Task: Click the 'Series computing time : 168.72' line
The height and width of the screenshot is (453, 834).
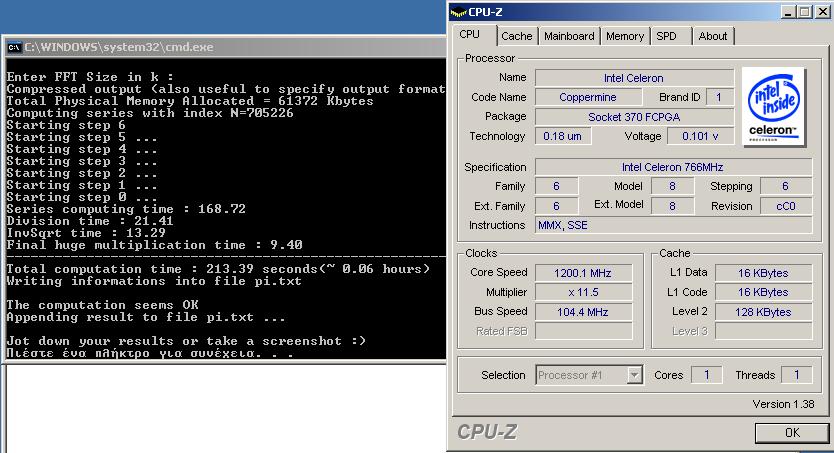Action: click(126, 209)
